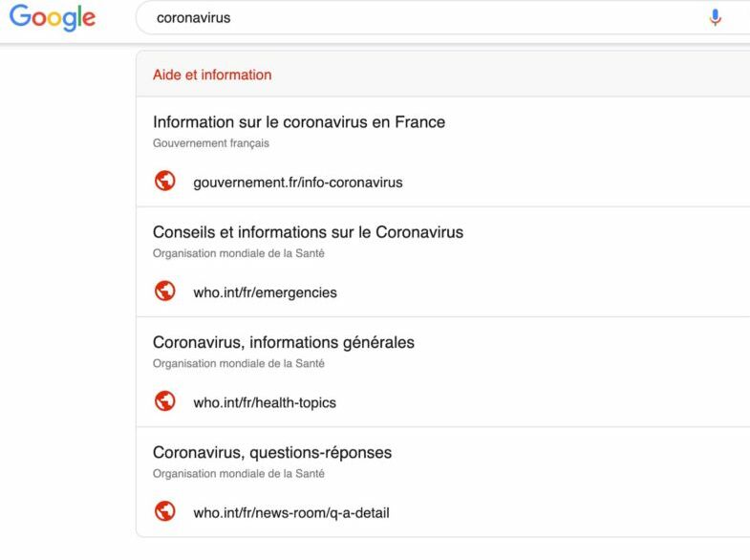Visit the who.int/fr/health-topics URL
750x560 pixels.
click(265, 402)
